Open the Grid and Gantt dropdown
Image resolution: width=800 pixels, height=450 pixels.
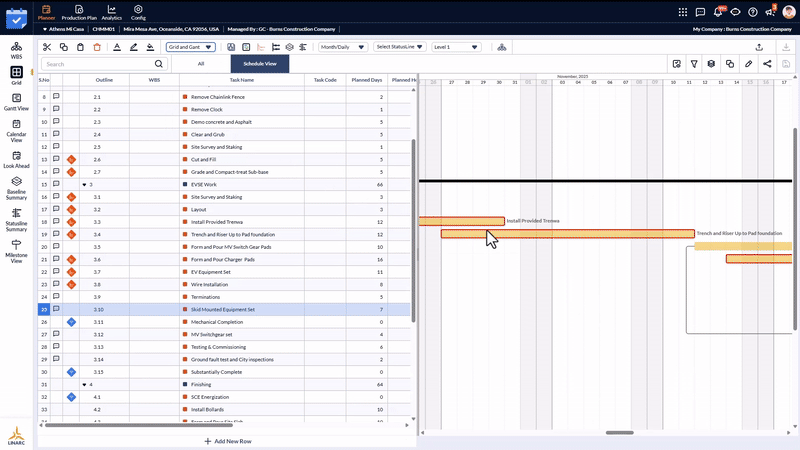point(190,47)
